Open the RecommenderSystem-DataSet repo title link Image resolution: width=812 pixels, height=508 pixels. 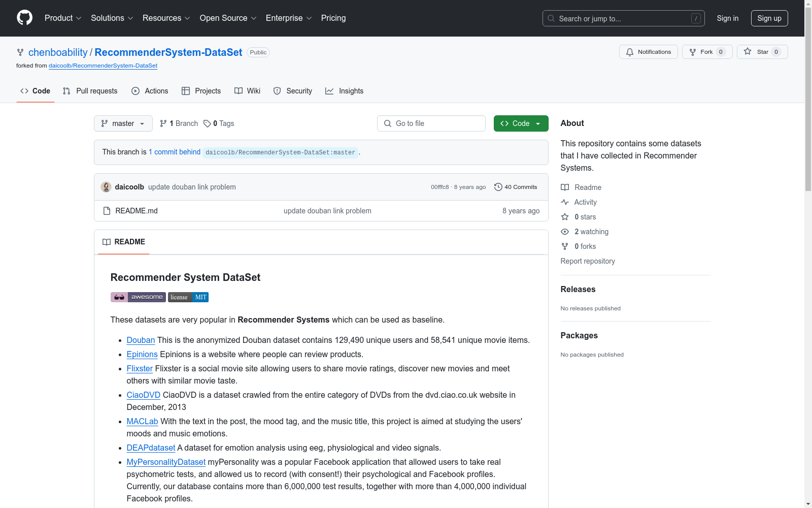(x=168, y=52)
